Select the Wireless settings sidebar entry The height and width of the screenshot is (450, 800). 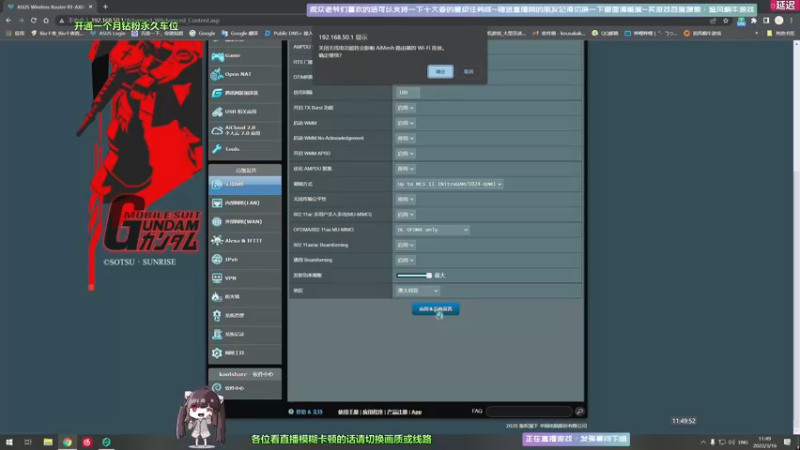245,184
